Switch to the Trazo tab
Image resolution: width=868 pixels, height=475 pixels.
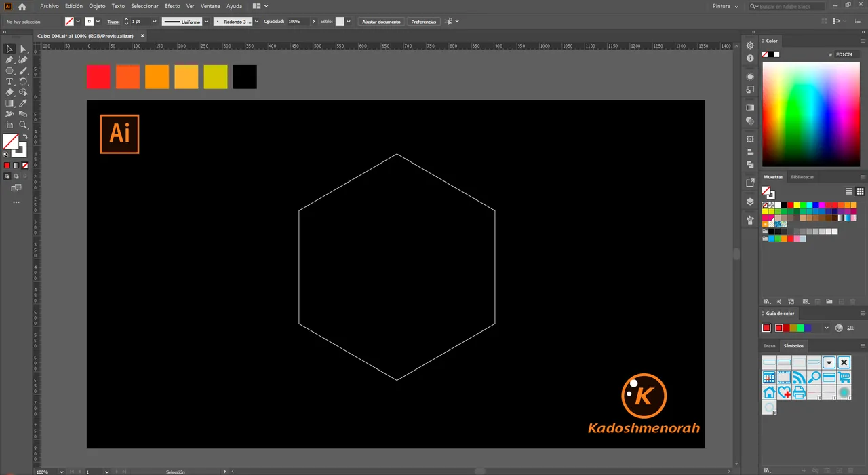(x=769, y=346)
